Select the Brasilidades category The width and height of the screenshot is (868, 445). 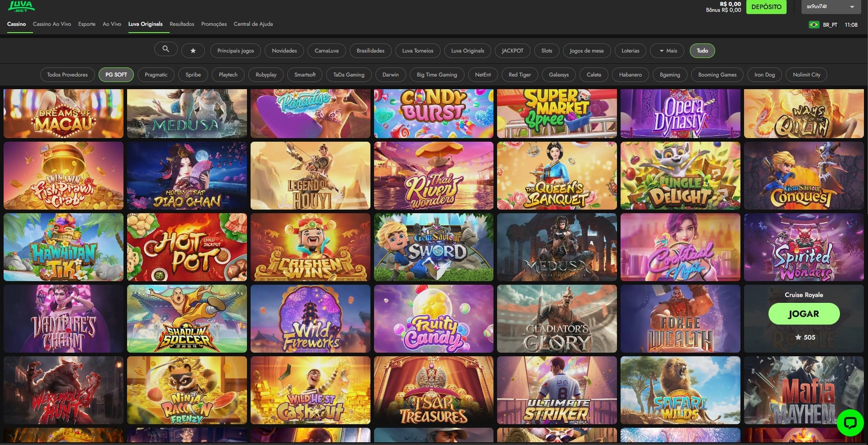click(x=370, y=51)
